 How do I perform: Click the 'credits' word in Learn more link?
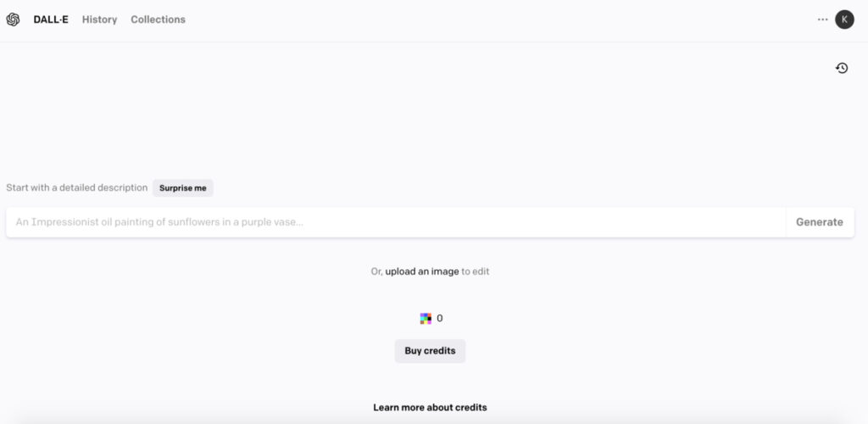tap(470, 407)
